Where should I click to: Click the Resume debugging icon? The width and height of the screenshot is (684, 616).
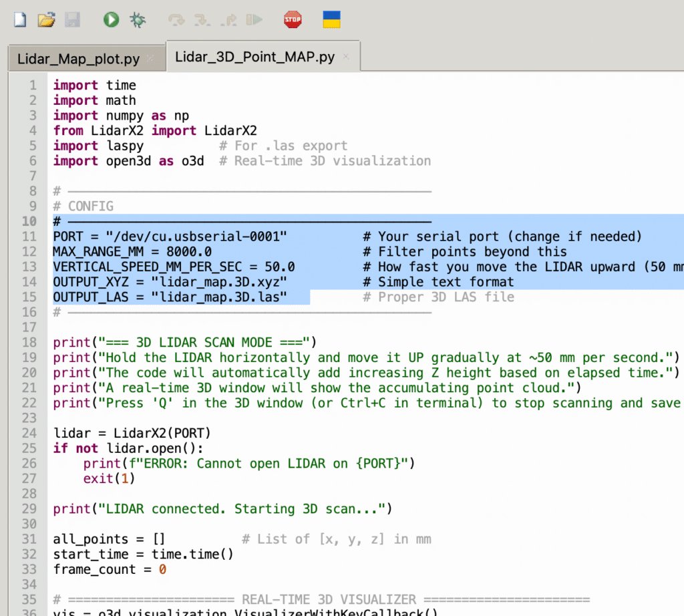click(x=254, y=19)
